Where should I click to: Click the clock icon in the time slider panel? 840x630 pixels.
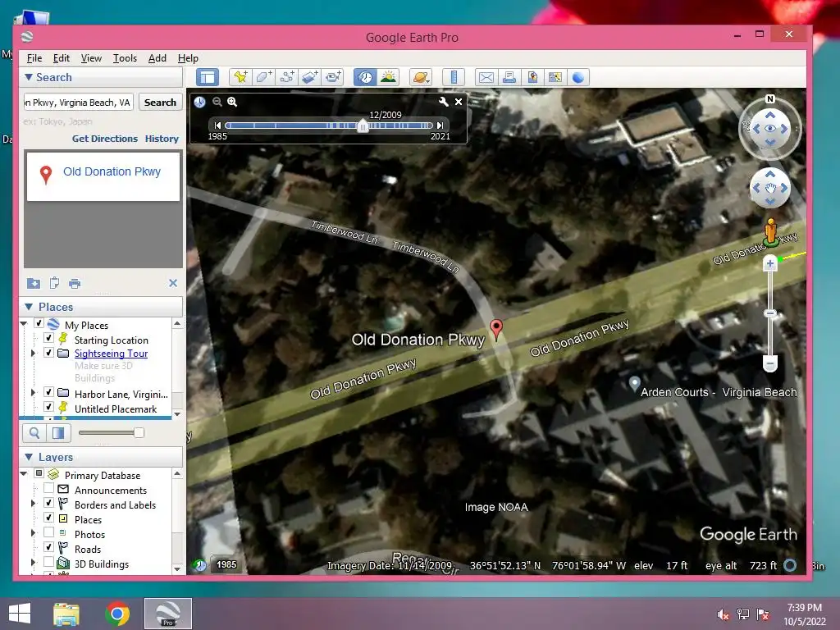200,102
